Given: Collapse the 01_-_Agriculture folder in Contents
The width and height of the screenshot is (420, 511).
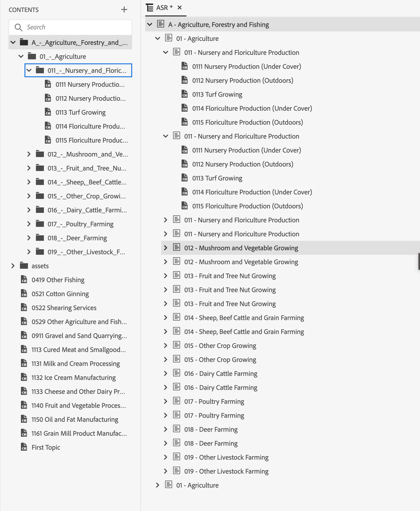Looking at the screenshot, I should pyautogui.click(x=21, y=56).
